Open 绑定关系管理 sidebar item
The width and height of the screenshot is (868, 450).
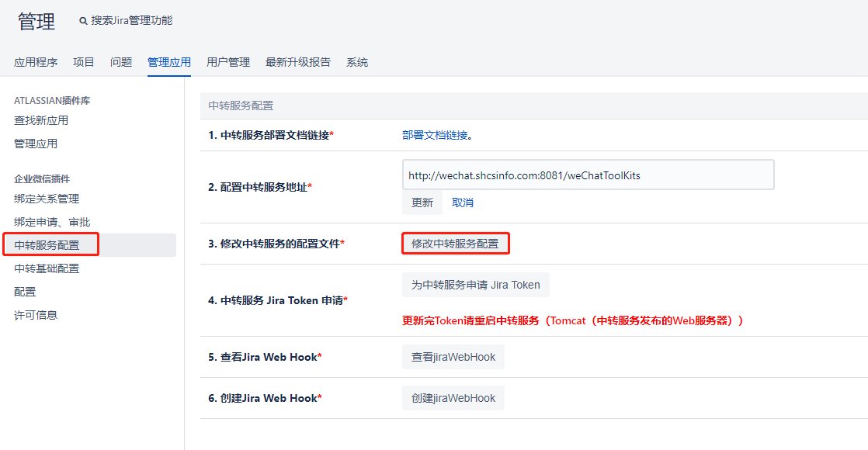point(47,199)
